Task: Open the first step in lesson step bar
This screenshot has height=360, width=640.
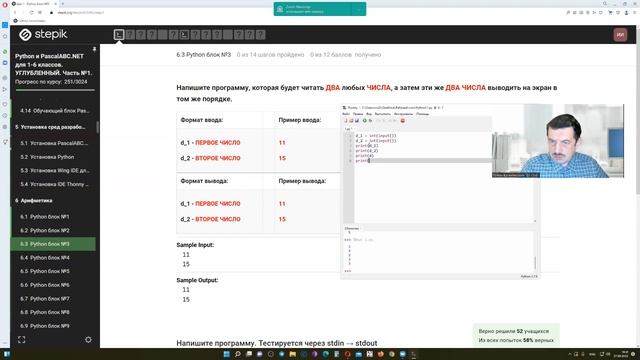Action: point(119,35)
